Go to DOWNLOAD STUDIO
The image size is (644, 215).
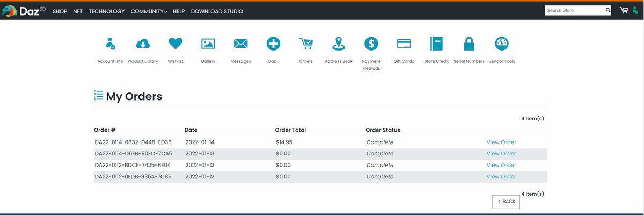[217, 11]
